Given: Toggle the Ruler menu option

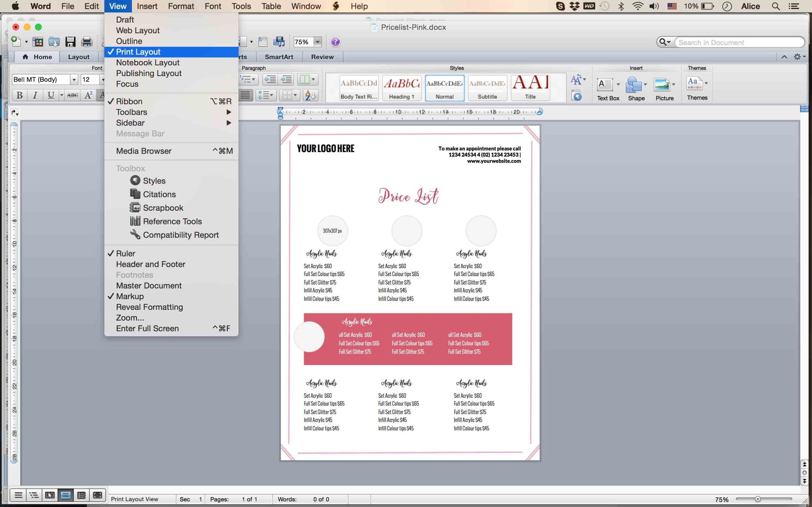Looking at the screenshot, I should click(126, 253).
